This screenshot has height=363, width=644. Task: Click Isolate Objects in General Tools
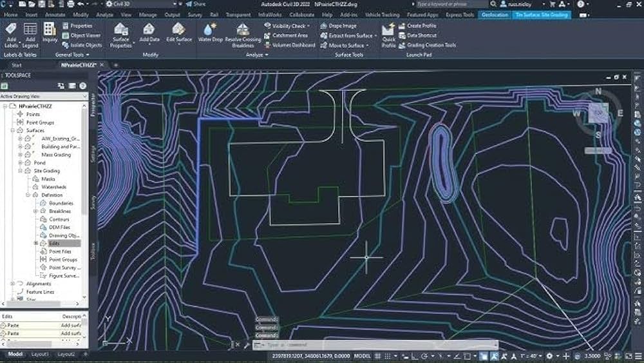[x=82, y=45]
